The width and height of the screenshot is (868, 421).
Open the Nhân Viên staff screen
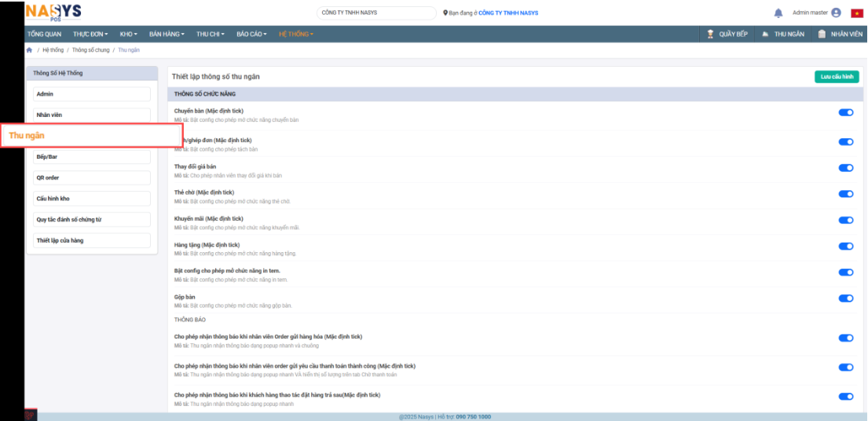(840, 34)
